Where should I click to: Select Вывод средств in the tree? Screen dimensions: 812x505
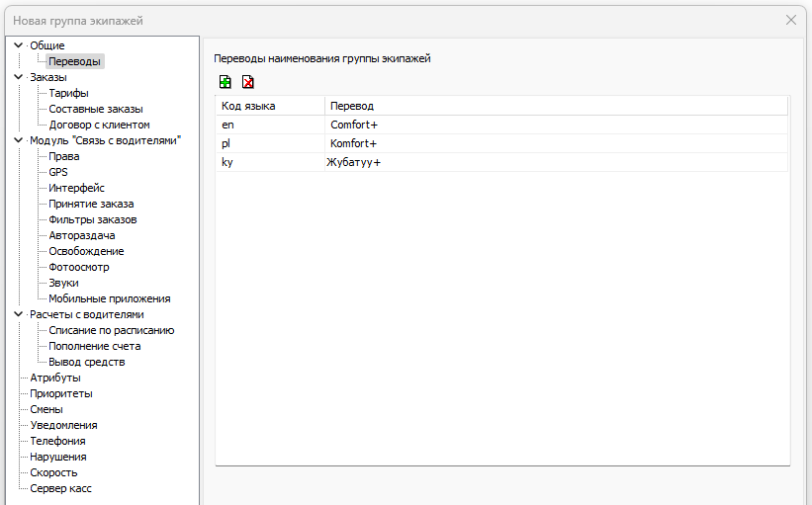87,362
